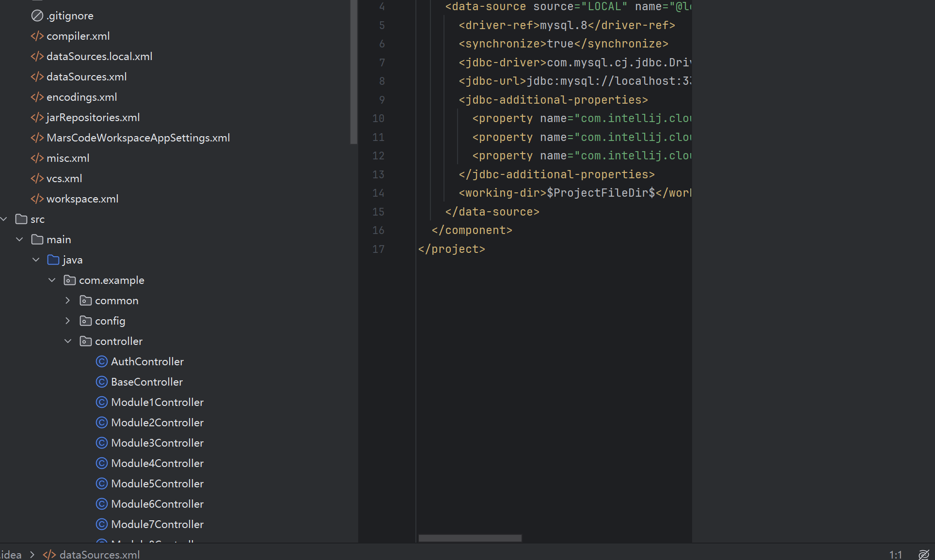Open MarsCodeWorkspaceAppSettings.xml
Viewport: 935px width, 560px height.
click(x=138, y=138)
